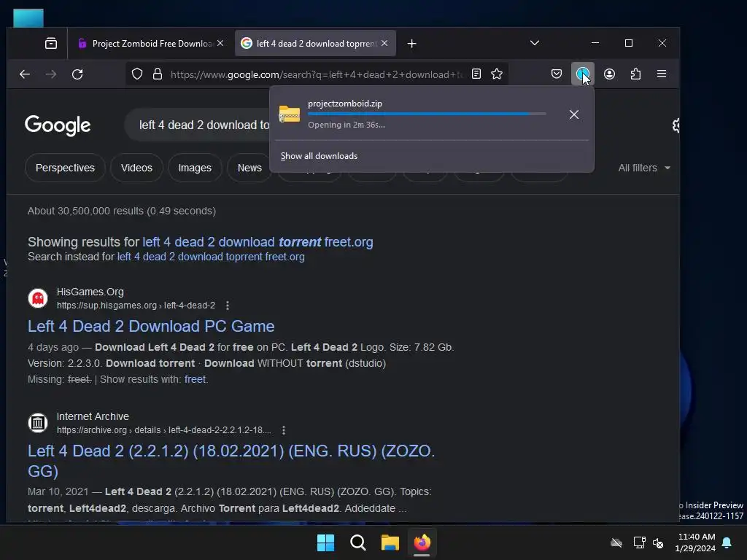Select the News filter chip
Viewport: 747px width, 560px height.
point(249,168)
